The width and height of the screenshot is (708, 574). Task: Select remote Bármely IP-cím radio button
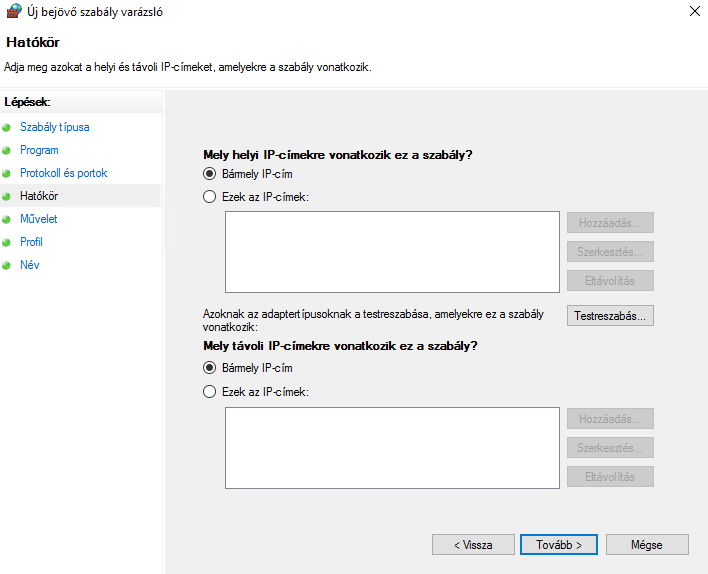[209, 368]
